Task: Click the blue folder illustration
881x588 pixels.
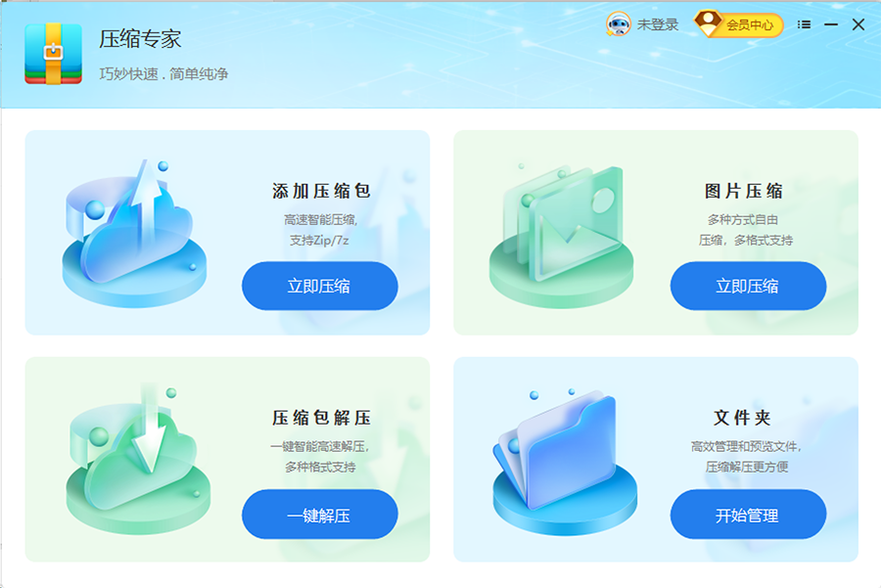Action: click(565, 462)
